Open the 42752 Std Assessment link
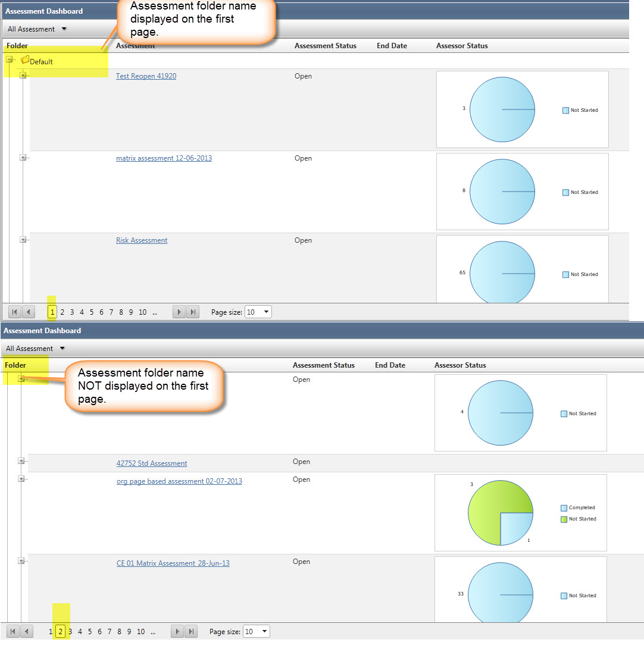 coord(151,463)
